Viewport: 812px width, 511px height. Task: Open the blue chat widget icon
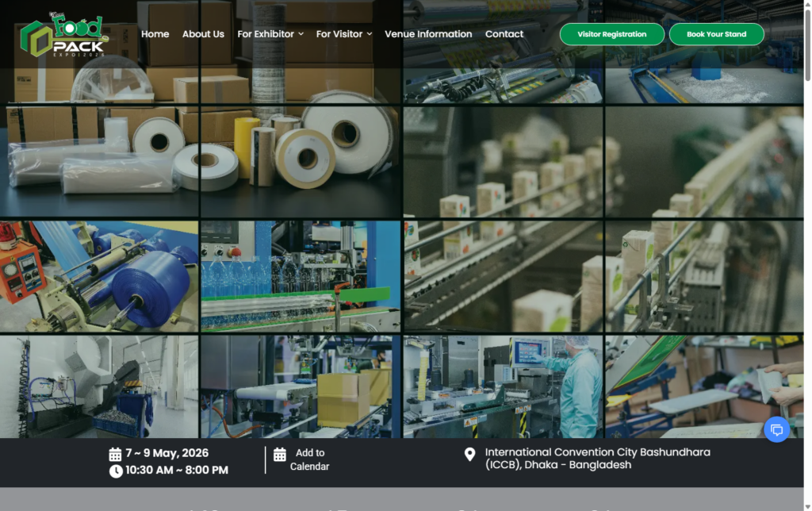pos(776,429)
